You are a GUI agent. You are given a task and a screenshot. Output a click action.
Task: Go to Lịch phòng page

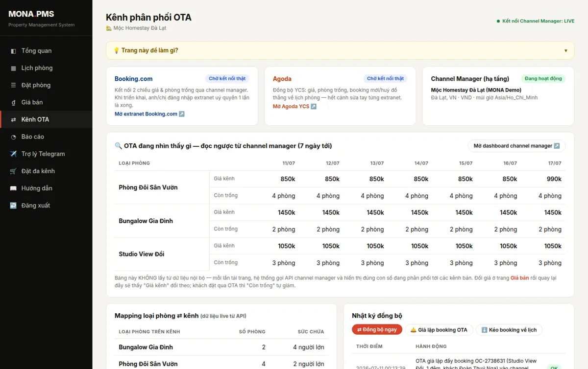[46, 68]
